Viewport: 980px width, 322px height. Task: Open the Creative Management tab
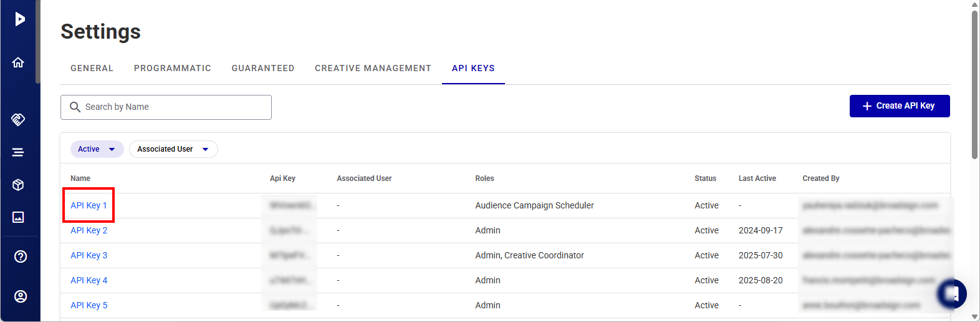(x=373, y=68)
